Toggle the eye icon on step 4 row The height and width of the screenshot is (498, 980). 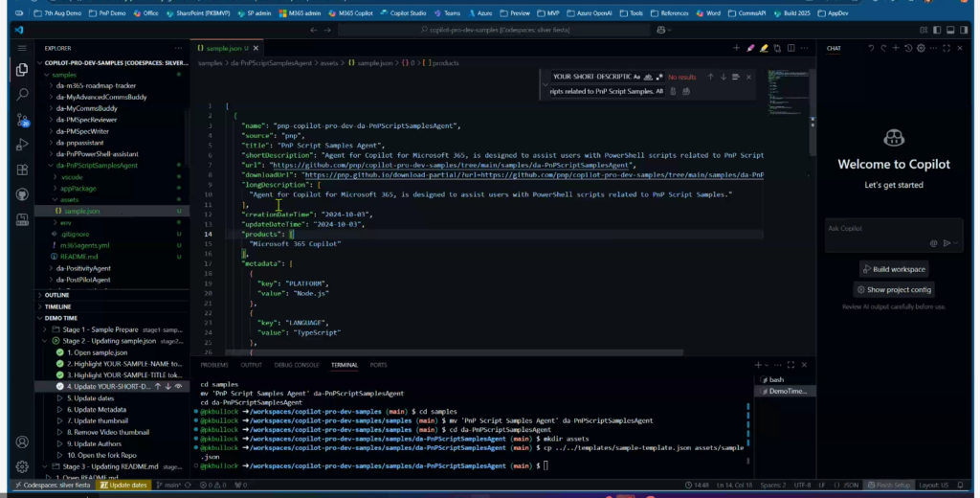tap(178, 387)
